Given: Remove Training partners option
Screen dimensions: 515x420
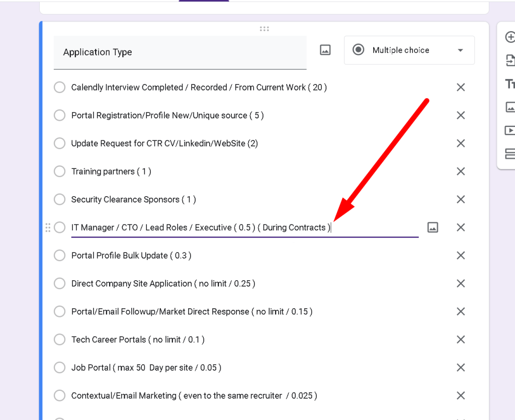Looking at the screenshot, I should click(461, 172).
